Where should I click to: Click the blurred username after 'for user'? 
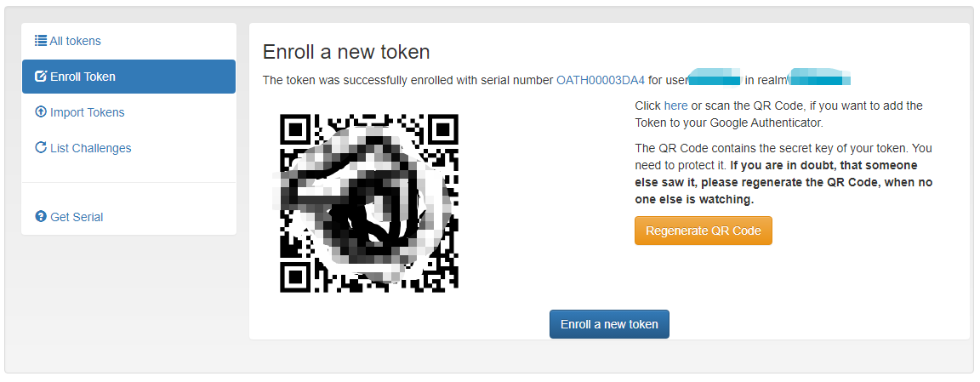coord(715,79)
